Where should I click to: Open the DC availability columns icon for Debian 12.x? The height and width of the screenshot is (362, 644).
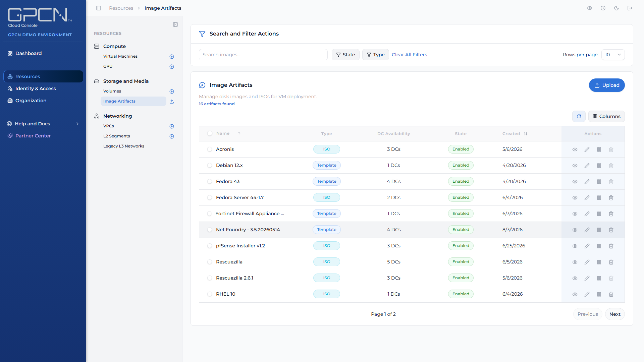(x=599, y=166)
